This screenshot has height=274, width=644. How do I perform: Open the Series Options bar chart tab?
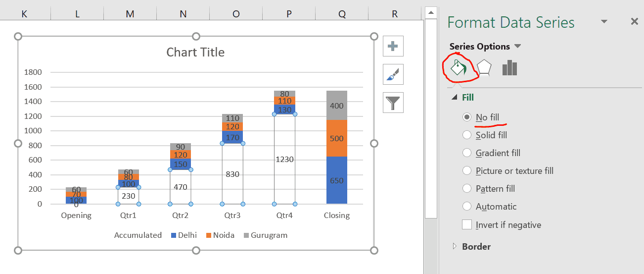pos(509,68)
